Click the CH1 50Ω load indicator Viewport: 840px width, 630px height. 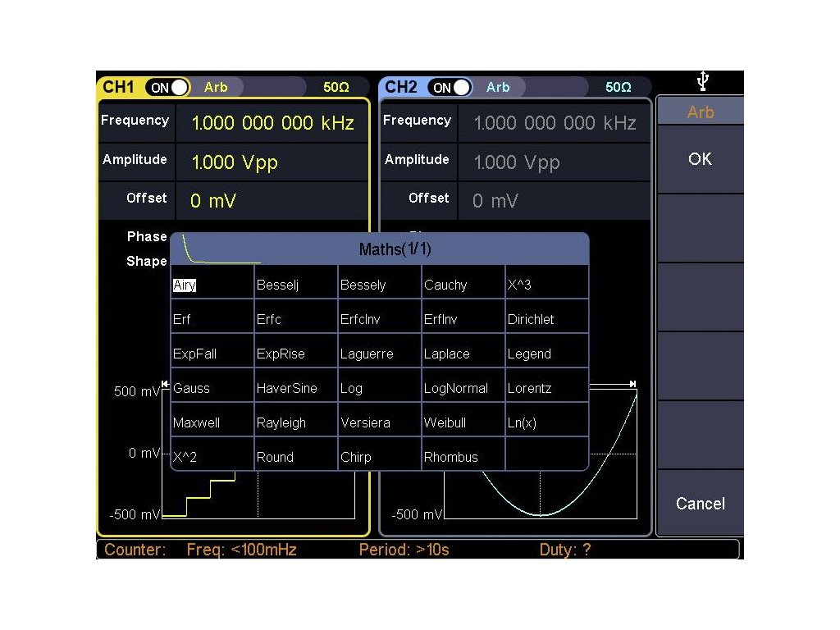(336, 87)
